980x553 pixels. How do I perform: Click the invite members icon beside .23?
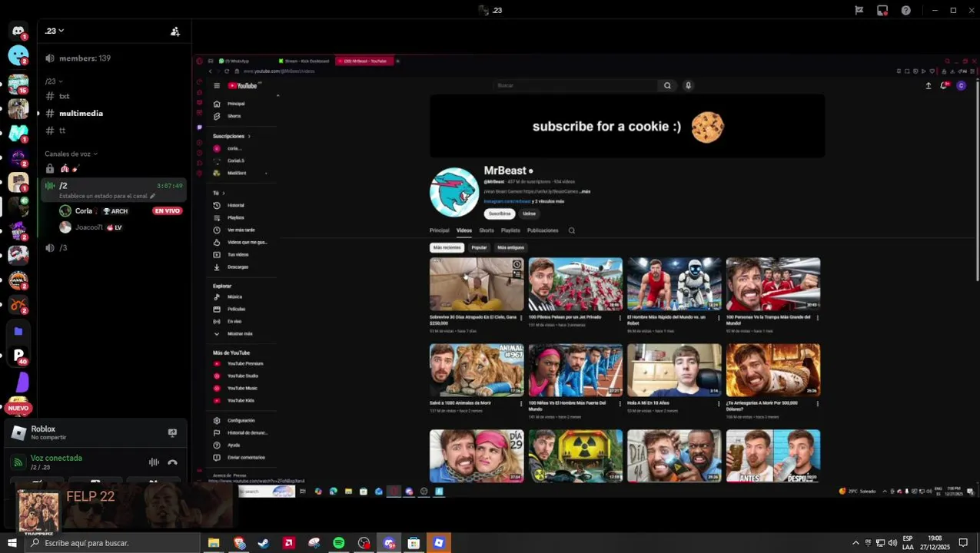(175, 31)
